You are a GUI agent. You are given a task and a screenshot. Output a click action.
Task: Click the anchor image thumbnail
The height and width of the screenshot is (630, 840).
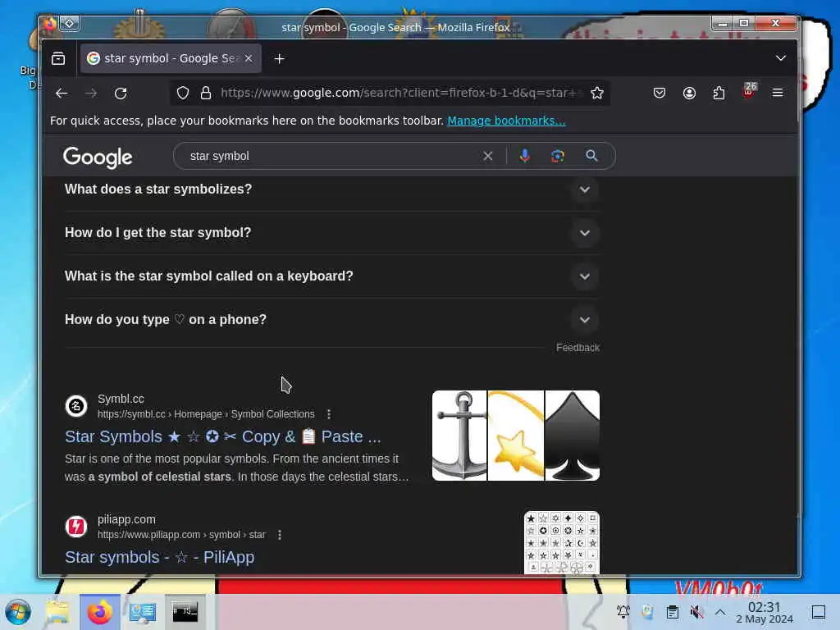pyautogui.click(x=459, y=436)
